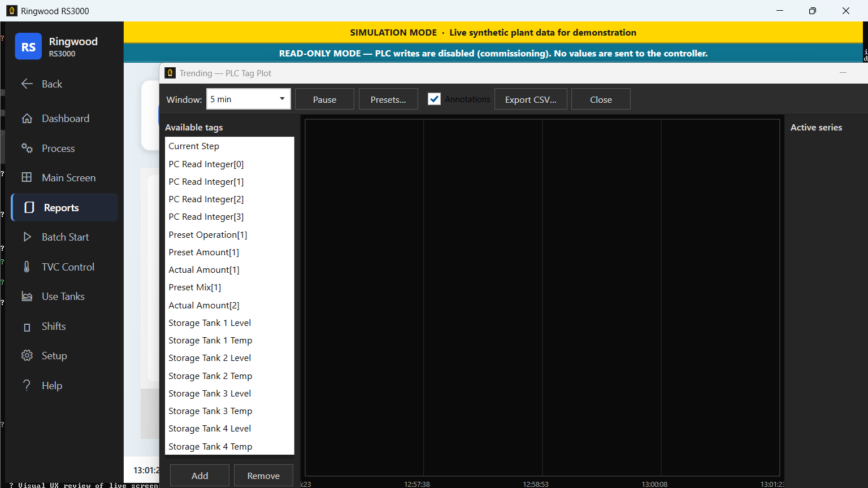
Task: Open the Presets... dialog
Action: tap(388, 99)
